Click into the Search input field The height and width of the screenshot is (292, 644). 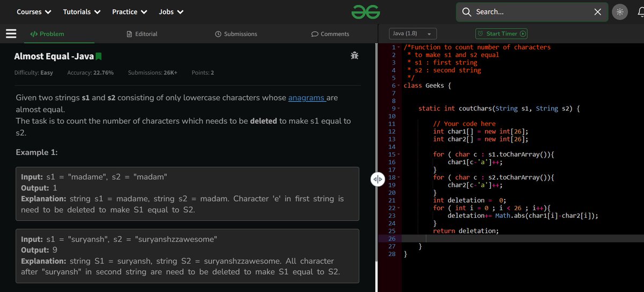[532, 12]
